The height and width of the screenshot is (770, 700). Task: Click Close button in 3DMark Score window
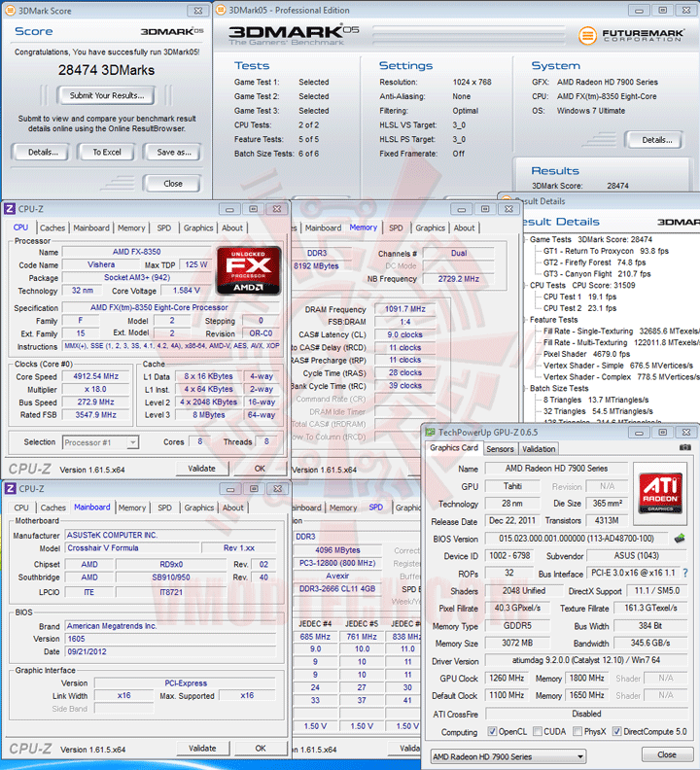click(172, 183)
